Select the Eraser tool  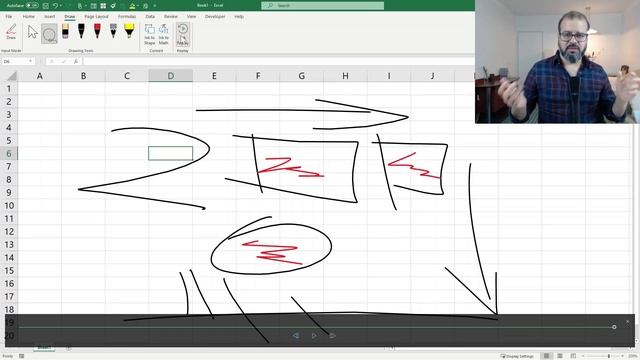(x=65, y=31)
